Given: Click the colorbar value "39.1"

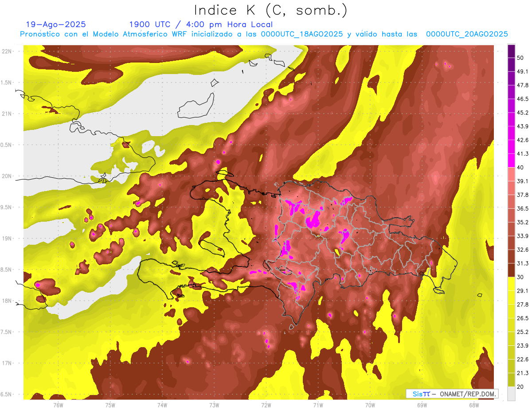Looking at the screenshot, I should pyautogui.click(x=523, y=181).
